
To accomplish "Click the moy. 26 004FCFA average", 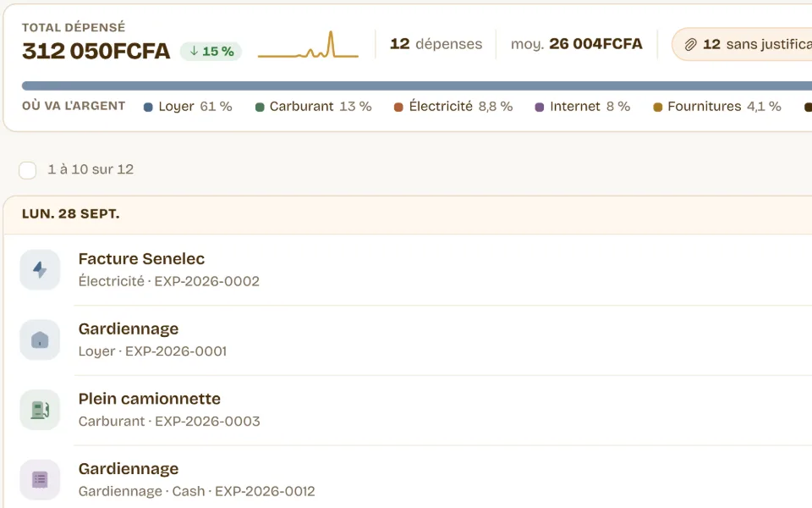I will (576, 44).
